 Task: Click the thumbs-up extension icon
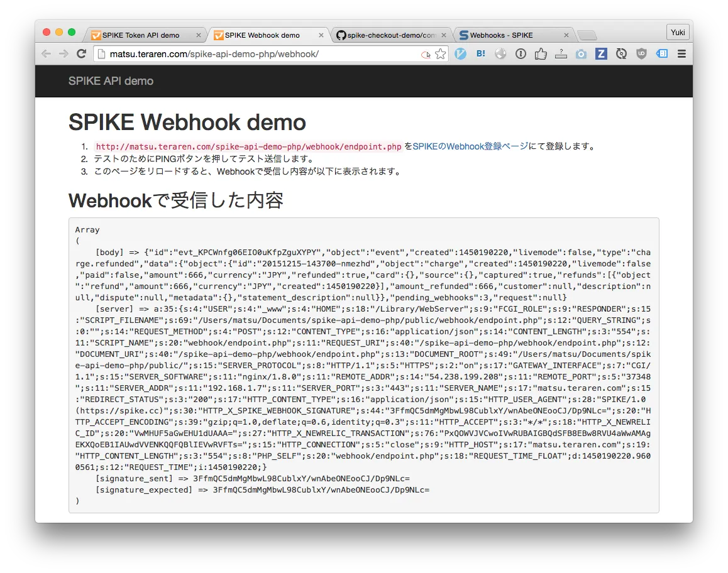pos(541,54)
